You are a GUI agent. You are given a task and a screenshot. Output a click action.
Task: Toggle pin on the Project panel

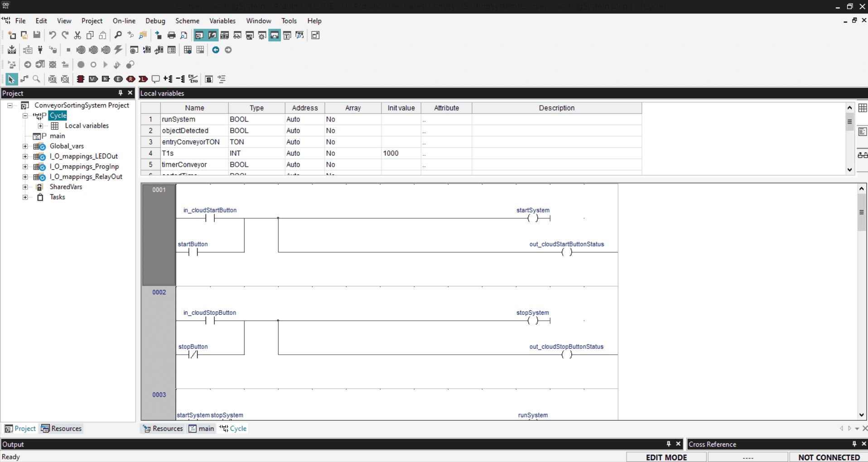(x=121, y=93)
